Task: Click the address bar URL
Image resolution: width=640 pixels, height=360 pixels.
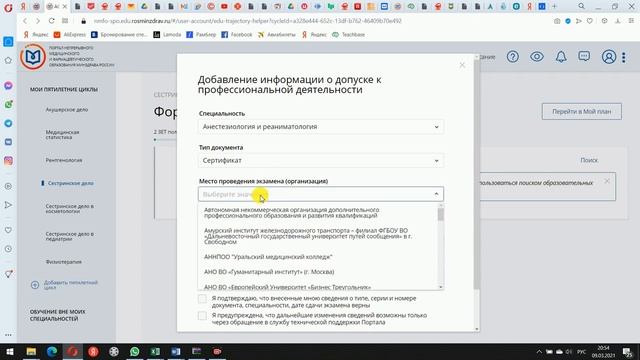Action: (247, 21)
